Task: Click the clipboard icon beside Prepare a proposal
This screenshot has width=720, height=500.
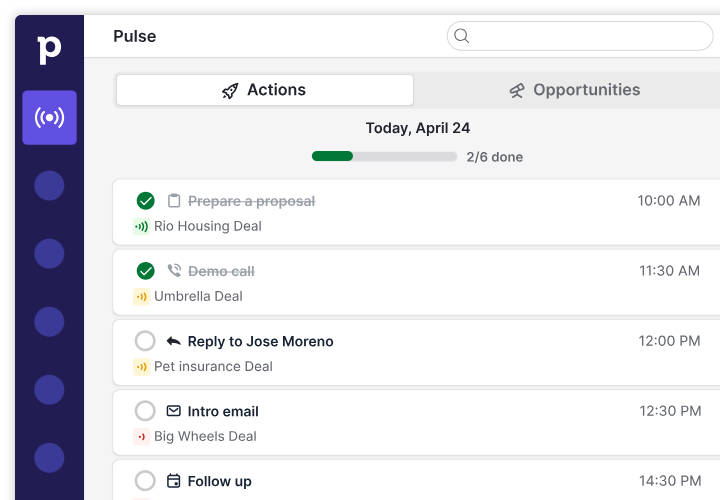Action: pyautogui.click(x=174, y=201)
